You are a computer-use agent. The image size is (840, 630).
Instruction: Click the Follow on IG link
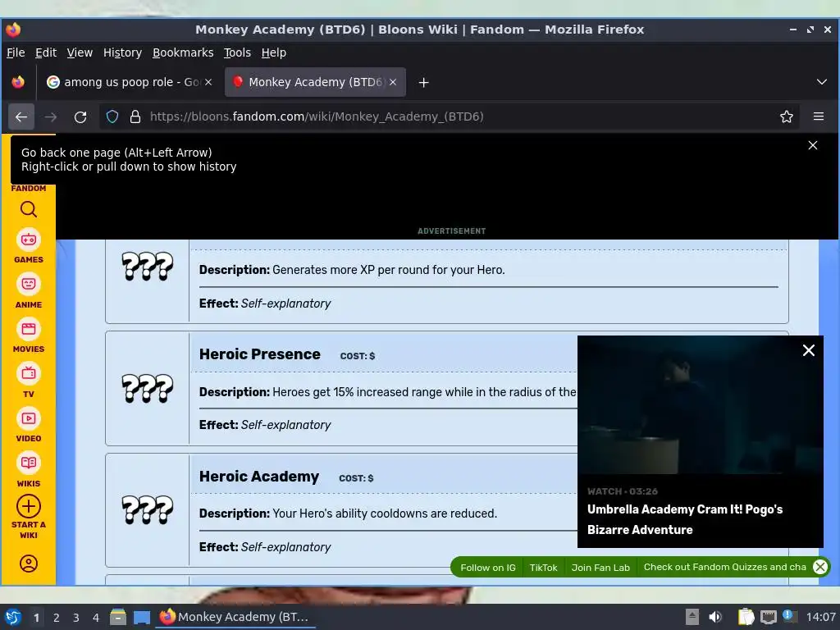tap(488, 568)
